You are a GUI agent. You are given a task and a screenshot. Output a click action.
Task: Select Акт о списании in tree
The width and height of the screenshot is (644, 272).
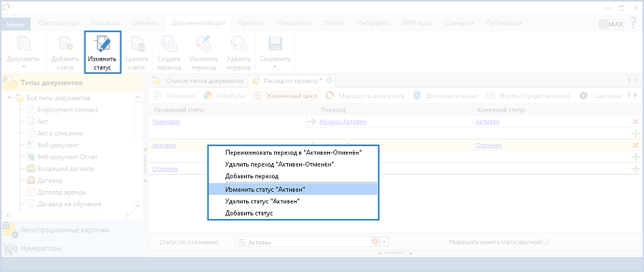60,133
